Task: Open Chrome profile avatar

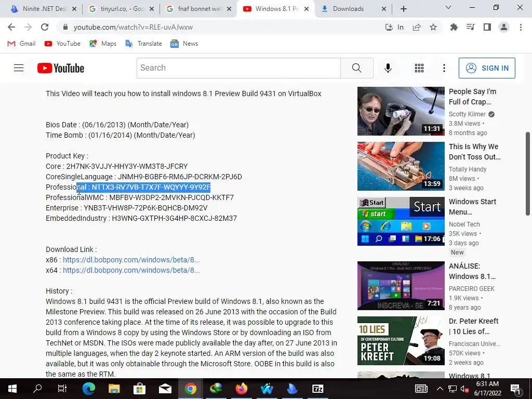Action: (504, 27)
